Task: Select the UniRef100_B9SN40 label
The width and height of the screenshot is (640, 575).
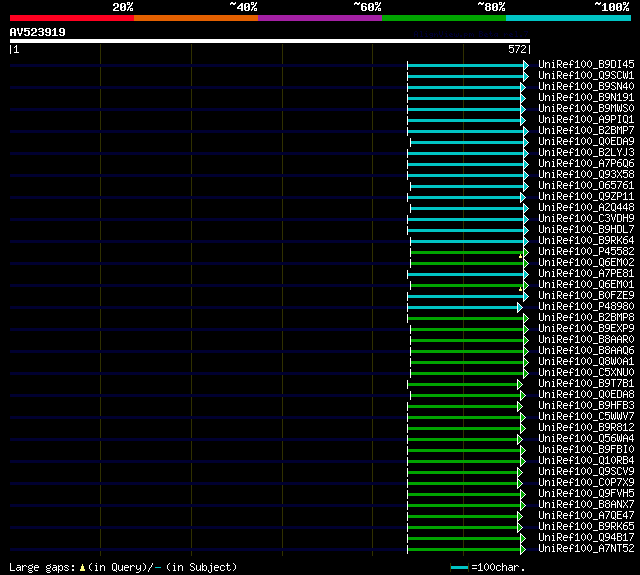Action: pyautogui.click(x=586, y=87)
